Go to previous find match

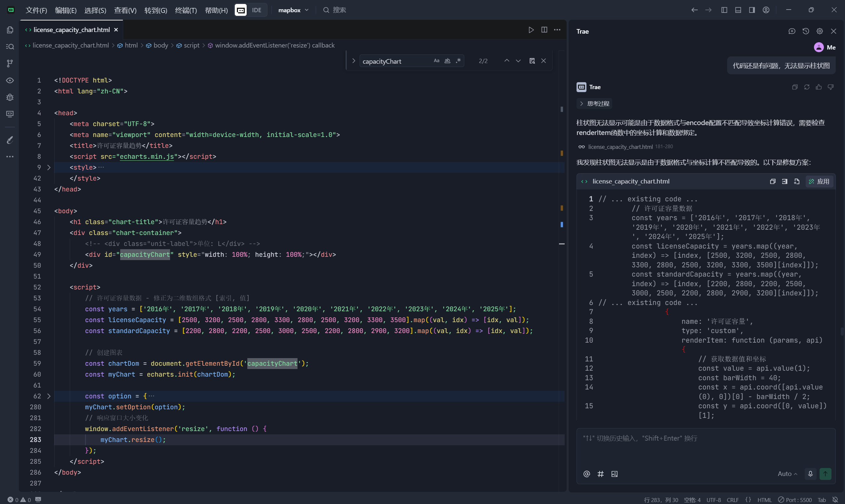[507, 61]
